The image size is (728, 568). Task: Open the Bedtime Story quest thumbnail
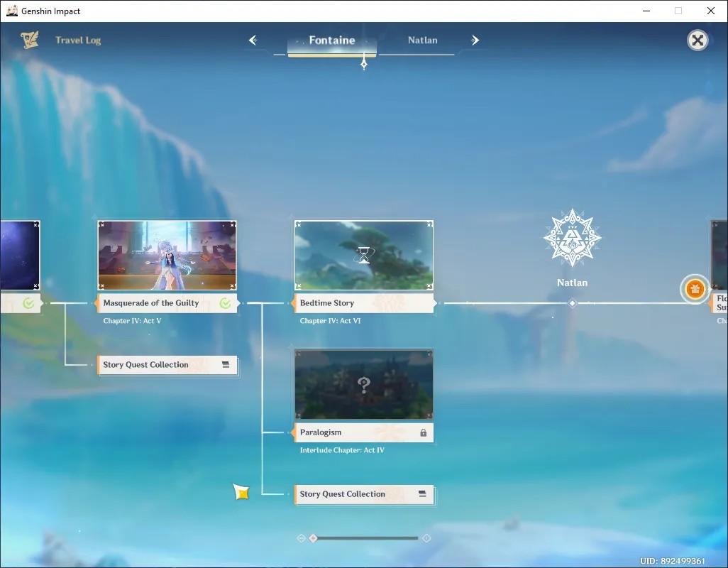tap(364, 256)
